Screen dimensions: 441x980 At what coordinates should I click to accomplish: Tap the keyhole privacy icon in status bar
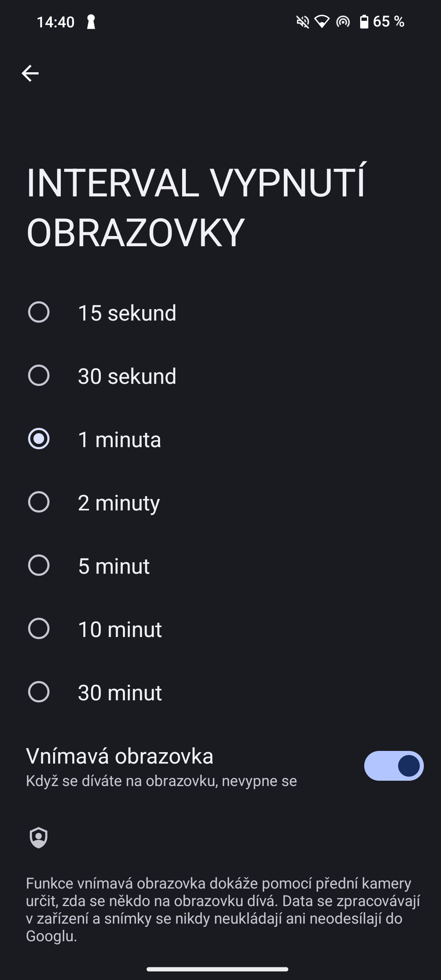[x=91, y=22]
